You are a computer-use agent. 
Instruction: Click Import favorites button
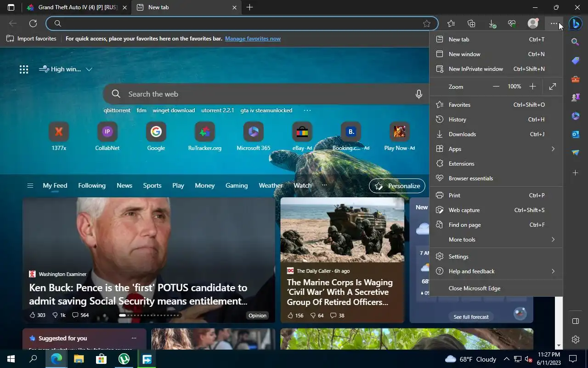point(32,39)
